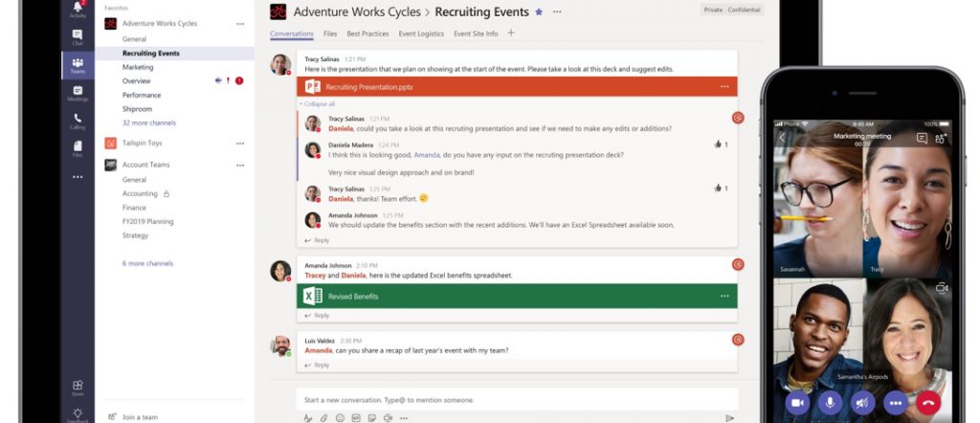This screenshot has height=423, width=980.
Task: Open channel header more options ellipsis
Action: pyautogui.click(x=557, y=11)
